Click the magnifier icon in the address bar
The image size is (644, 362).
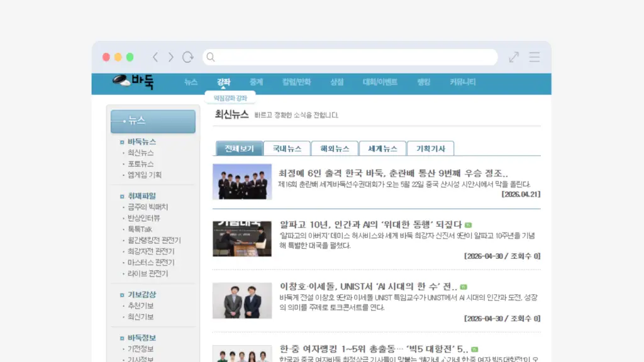(211, 57)
